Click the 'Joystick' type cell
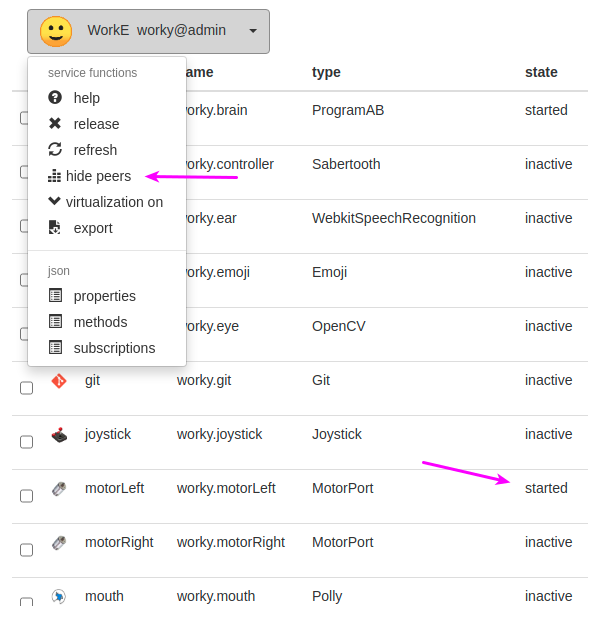The width and height of the screenshot is (606, 618). tap(337, 434)
